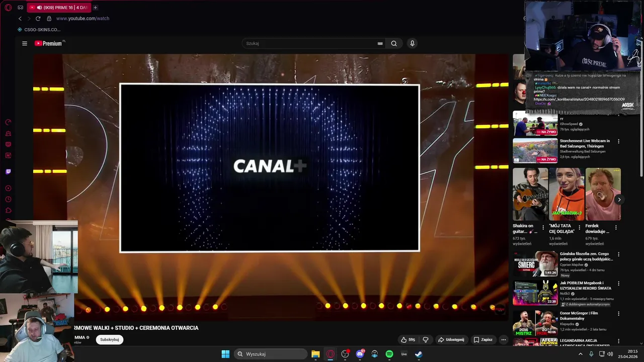Open the Windows Start menu
This screenshot has height=362, width=644.
click(x=225, y=354)
